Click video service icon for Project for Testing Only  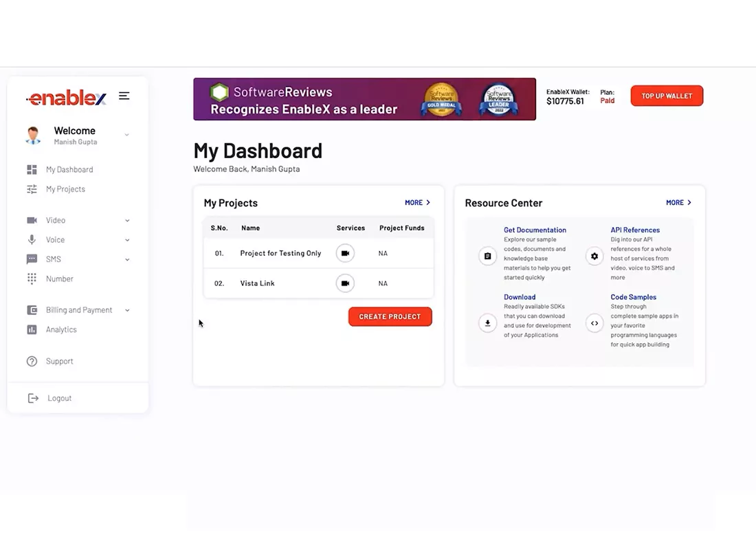pyautogui.click(x=345, y=253)
